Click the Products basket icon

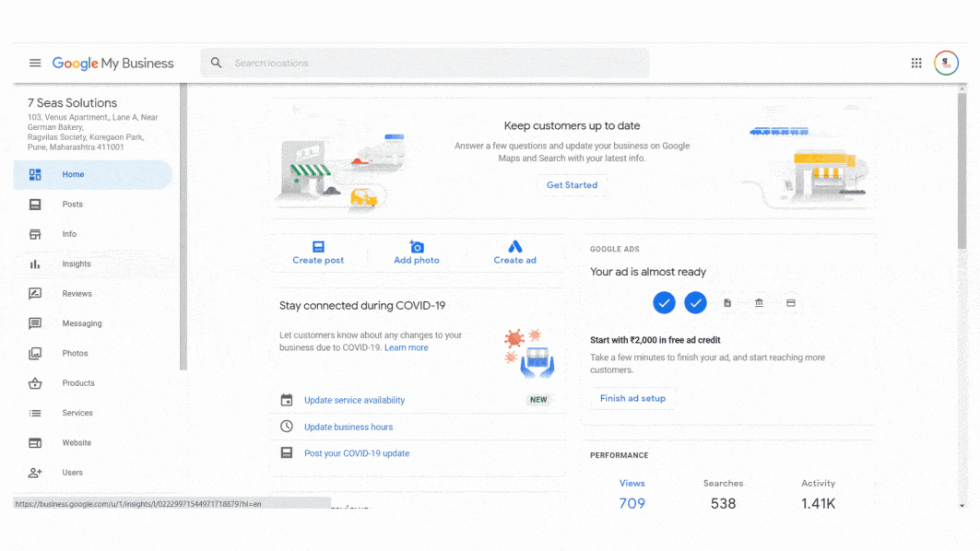tap(35, 383)
